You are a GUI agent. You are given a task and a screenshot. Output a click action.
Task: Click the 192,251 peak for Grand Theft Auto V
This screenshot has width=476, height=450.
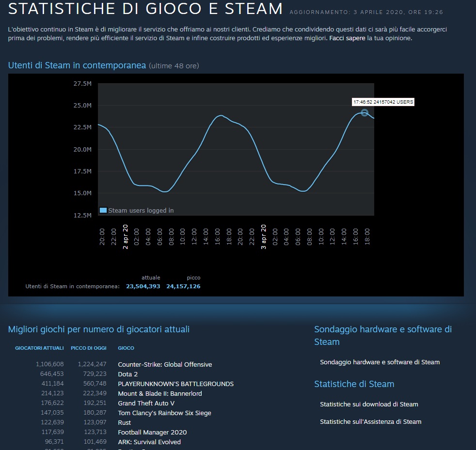[95, 403]
